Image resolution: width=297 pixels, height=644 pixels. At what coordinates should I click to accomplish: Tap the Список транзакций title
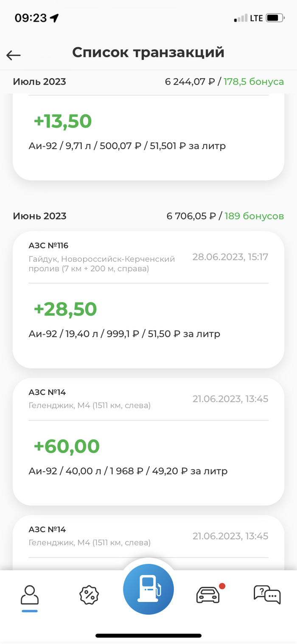pos(148,52)
